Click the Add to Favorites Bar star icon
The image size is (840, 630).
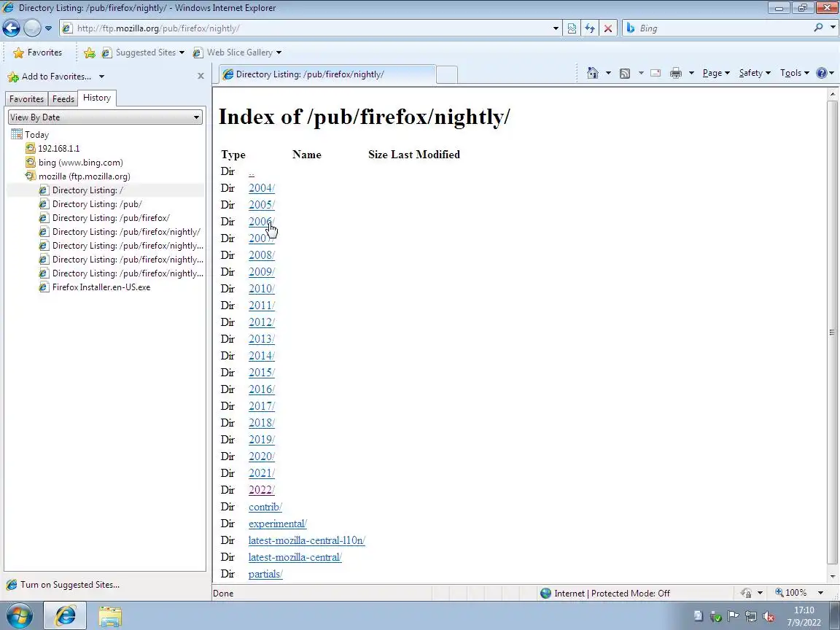pos(90,52)
